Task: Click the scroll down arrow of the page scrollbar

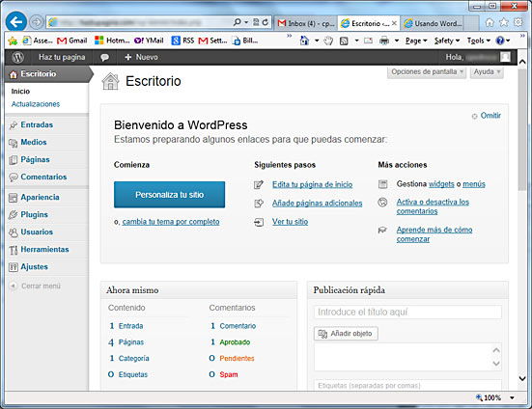Action: (x=522, y=378)
